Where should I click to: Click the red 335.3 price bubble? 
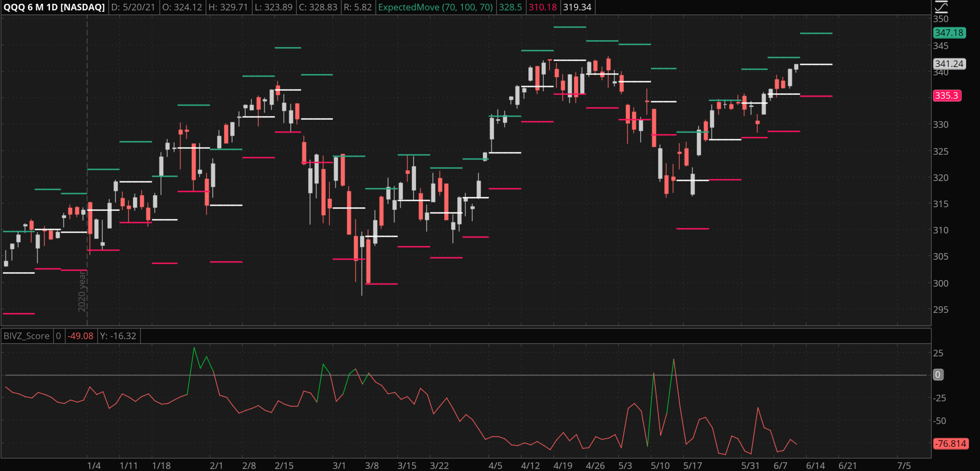tap(947, 95)
